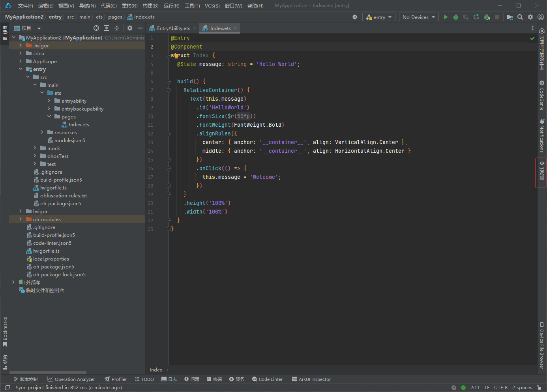
Task: Open the 构建(B) menu
Action: 150,6
